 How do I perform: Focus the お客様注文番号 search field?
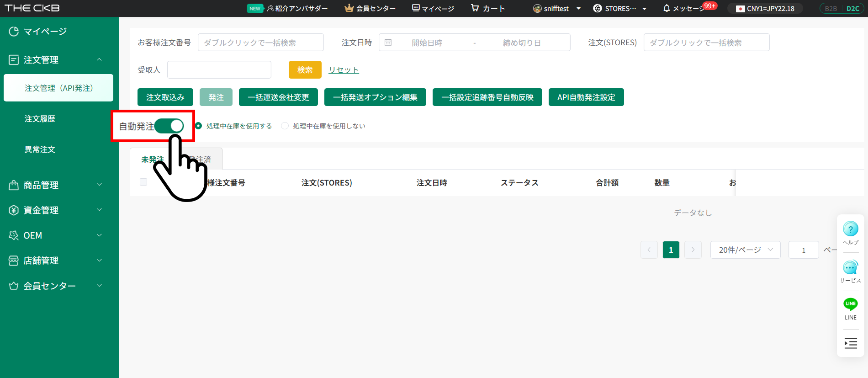tap(261, 42)
